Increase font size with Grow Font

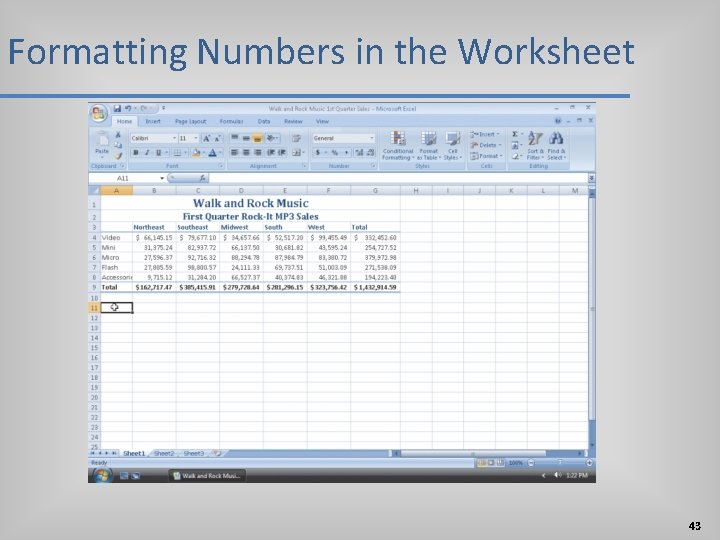pos(206,138)
